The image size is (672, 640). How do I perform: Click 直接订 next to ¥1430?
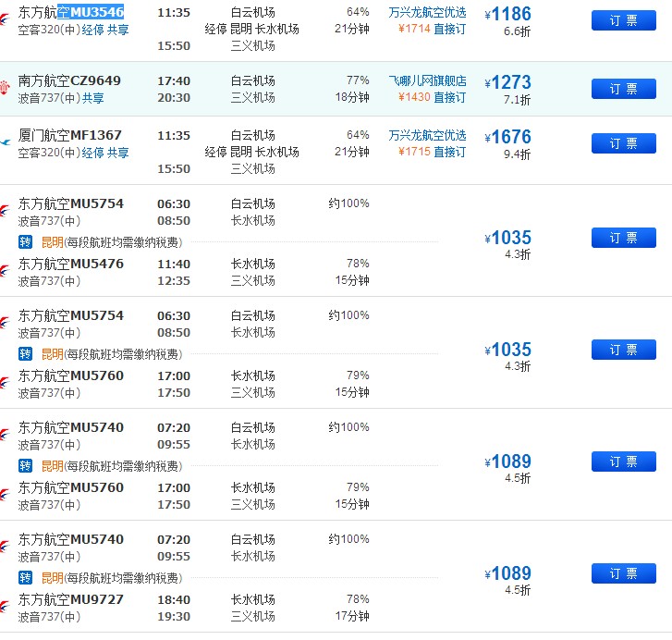(x=449, y=97)
